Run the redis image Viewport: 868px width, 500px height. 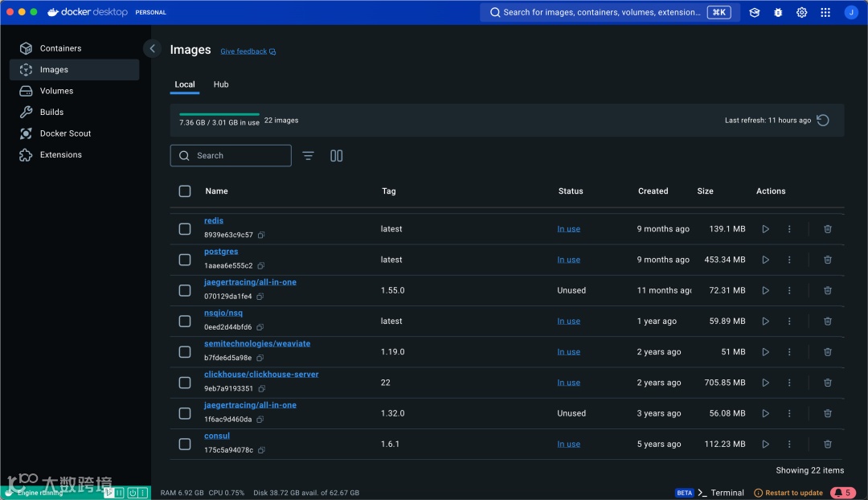click(x=765, y=228)
